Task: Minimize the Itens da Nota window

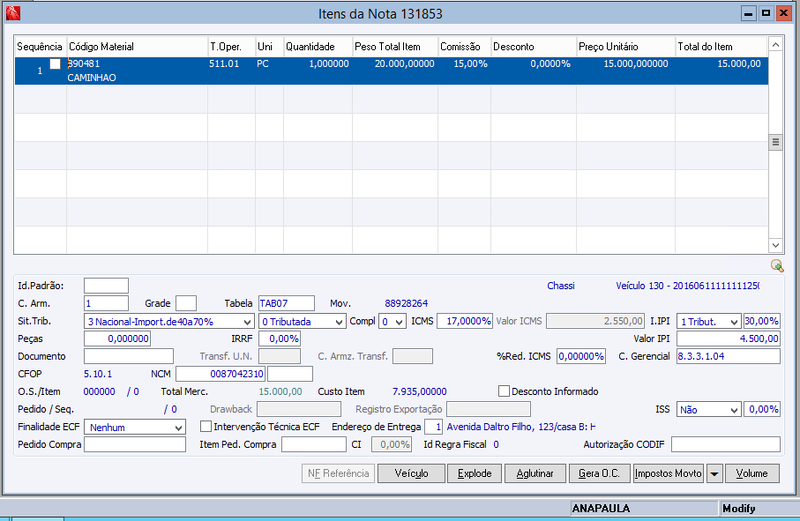Action: (x=748, y=14)
